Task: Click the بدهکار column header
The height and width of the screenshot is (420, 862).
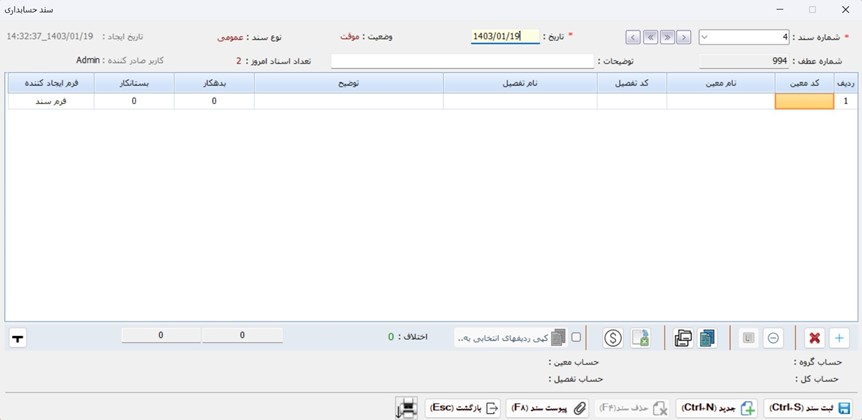Action: 214,83
